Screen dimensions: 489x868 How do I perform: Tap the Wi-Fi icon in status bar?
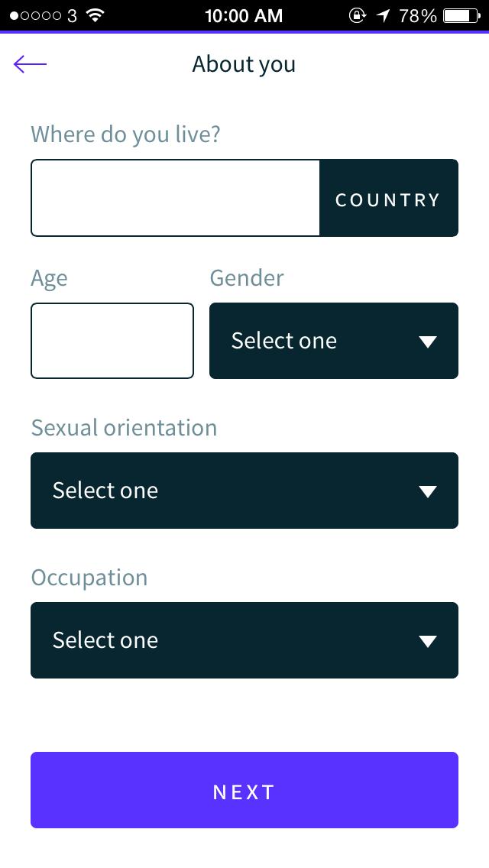pos(95,15)
